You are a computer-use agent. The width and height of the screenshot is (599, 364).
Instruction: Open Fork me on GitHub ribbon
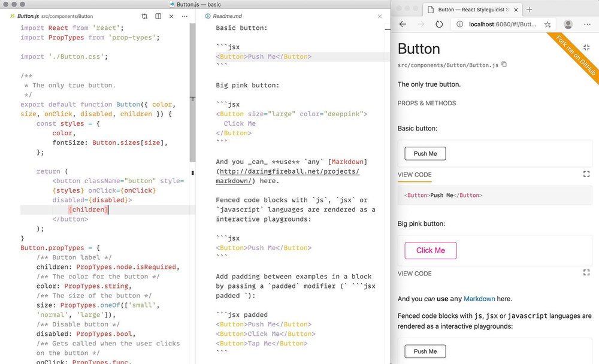pos(575,54)
